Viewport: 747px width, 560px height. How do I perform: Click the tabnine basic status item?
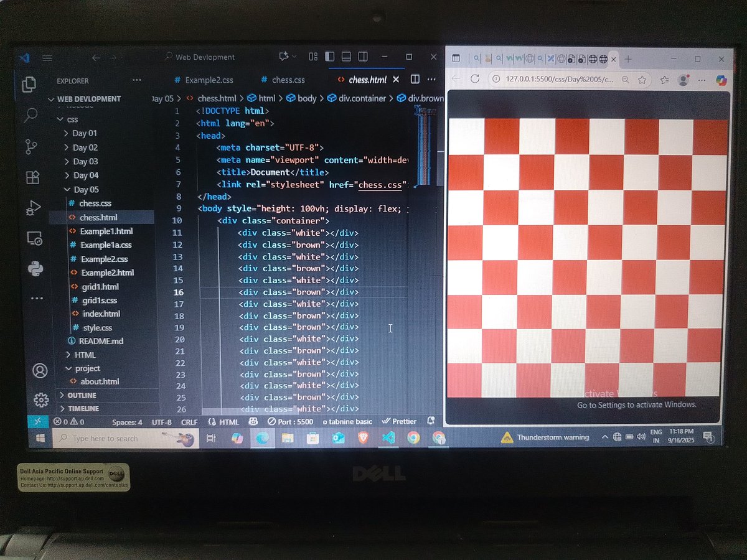[x=347, y=421]
